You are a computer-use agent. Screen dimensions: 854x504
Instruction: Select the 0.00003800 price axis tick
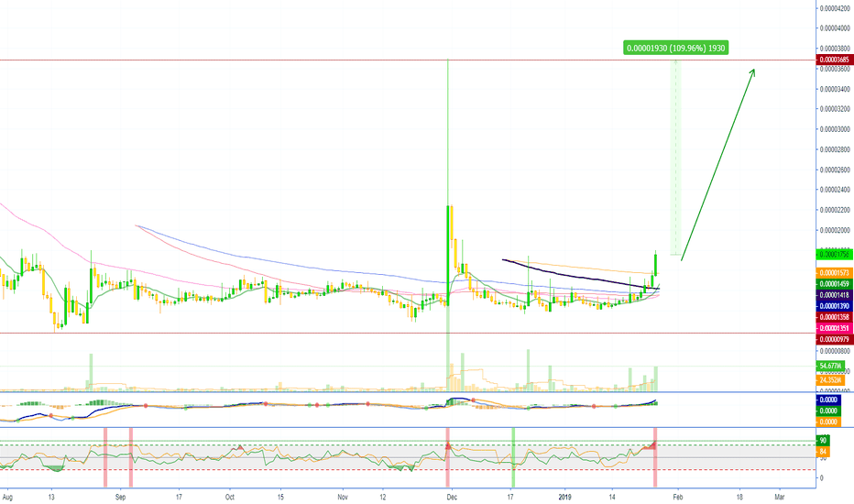click(836, 49)
